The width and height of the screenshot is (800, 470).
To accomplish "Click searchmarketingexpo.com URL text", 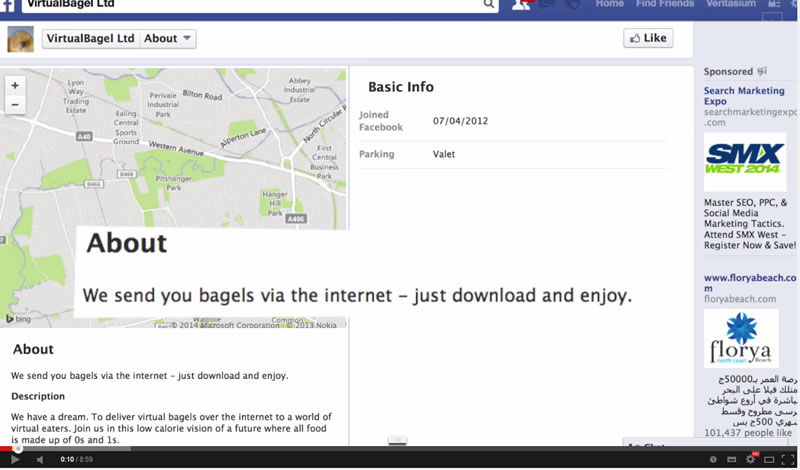I will (750, 117).
